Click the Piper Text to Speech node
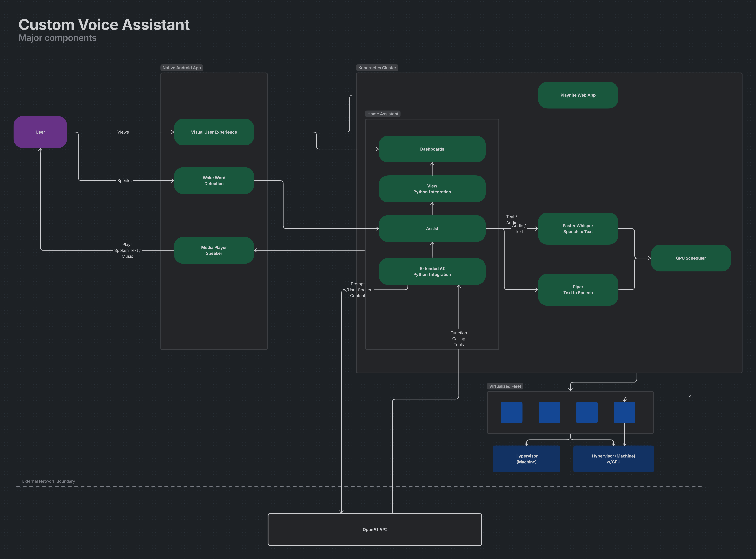756x559 pixels. coord(578,290)
